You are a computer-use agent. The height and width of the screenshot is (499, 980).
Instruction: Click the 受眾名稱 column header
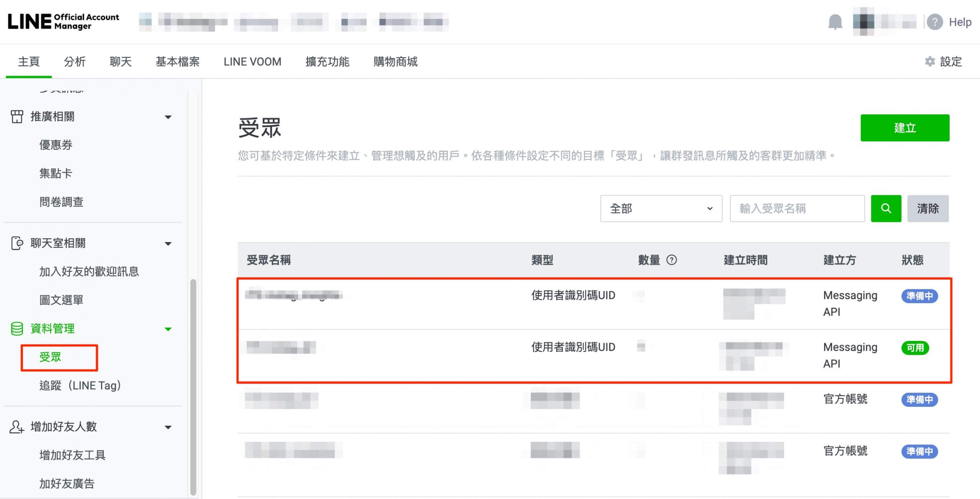269,260
